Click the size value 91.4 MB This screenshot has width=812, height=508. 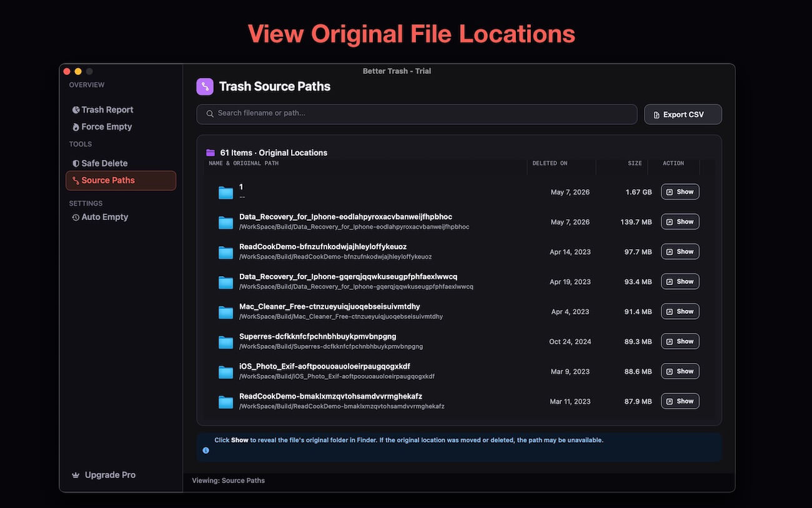coord(638,312)
